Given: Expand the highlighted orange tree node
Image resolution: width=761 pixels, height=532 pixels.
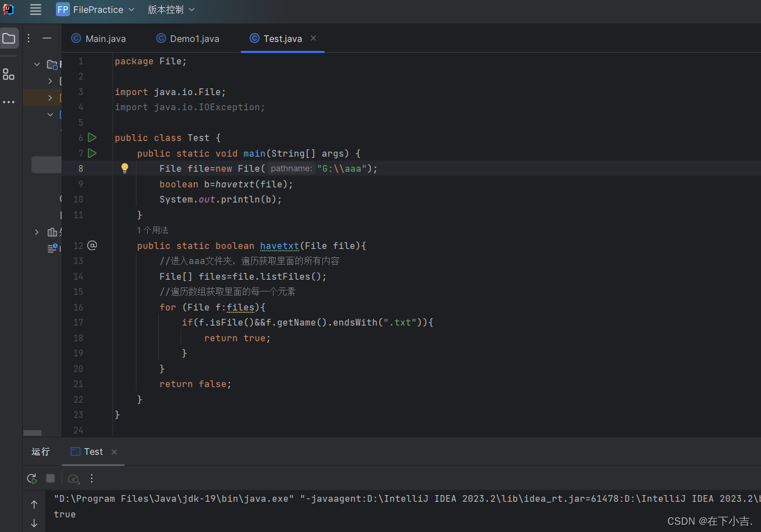Looking at the screenshot, I should point(50,98).
